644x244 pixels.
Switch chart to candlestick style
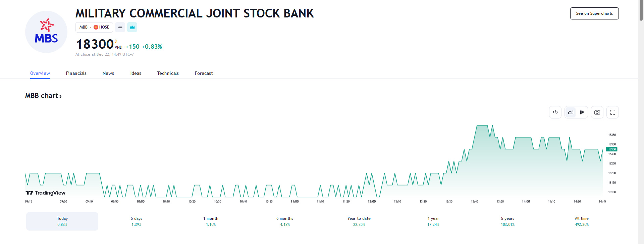(582, 112)
